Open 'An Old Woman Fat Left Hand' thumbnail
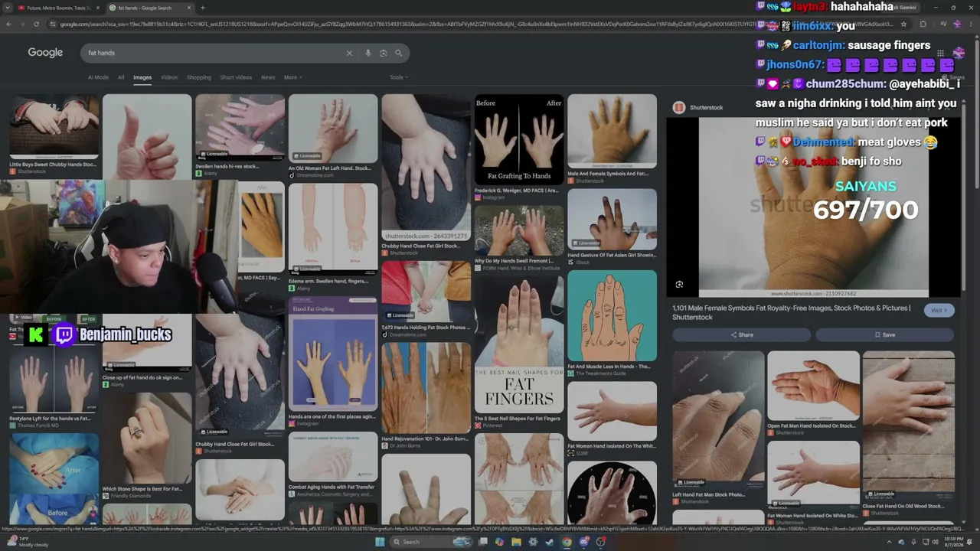 (x=333, y=129)
